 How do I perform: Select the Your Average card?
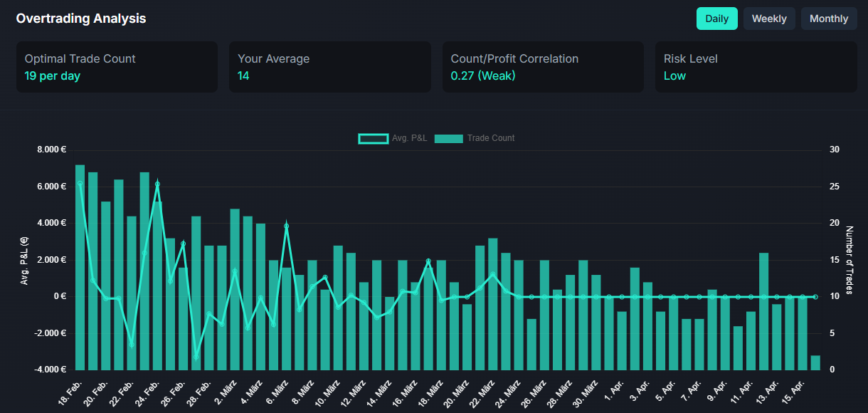[x=330, y=67]
